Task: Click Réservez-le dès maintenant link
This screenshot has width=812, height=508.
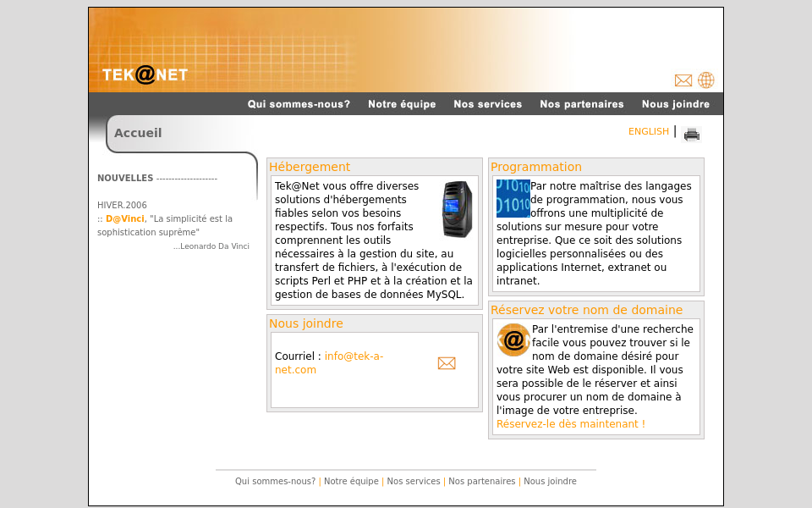Action: coord(570,423)
